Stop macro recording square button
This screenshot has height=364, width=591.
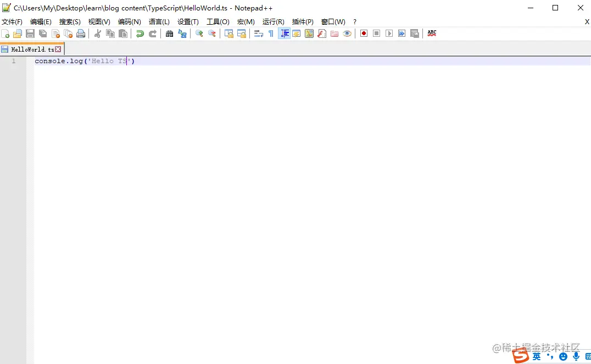click(x=376, y=33)
